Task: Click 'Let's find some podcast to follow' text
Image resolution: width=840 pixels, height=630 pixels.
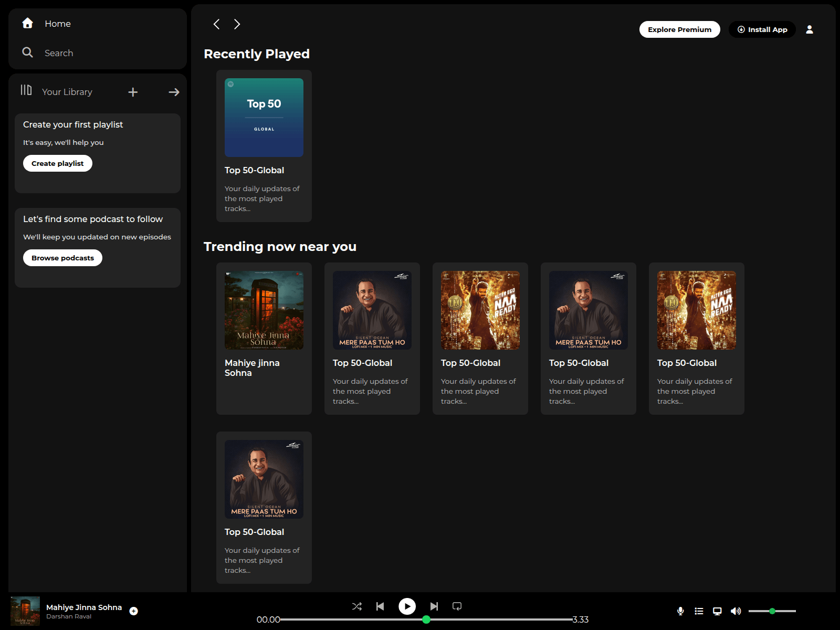Action: [93, 219]
